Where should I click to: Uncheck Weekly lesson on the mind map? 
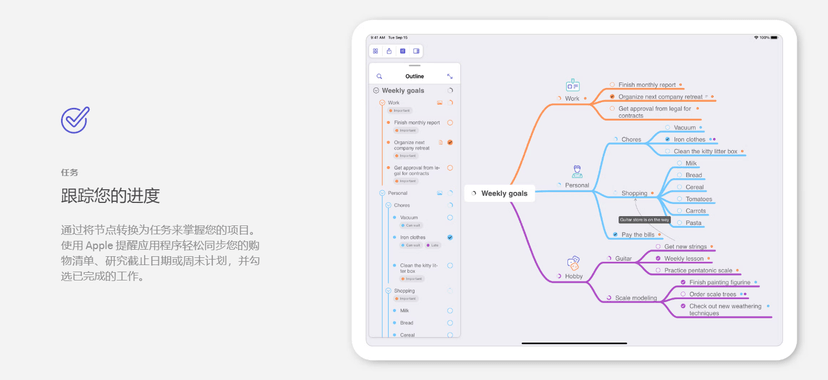[x=658, y=259]
